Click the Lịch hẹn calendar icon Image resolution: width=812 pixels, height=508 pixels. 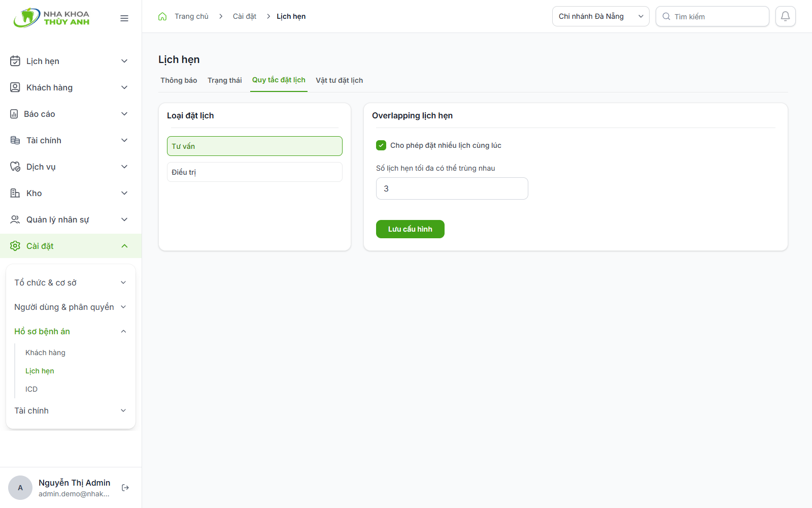click(15, 61)
